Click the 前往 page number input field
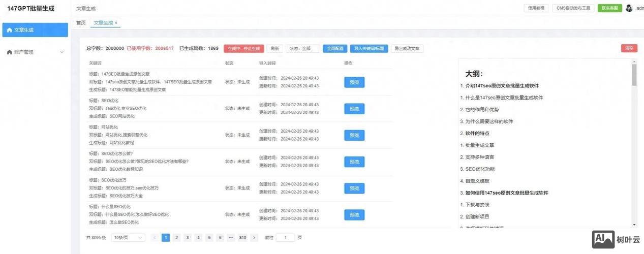 coord(286,238)
